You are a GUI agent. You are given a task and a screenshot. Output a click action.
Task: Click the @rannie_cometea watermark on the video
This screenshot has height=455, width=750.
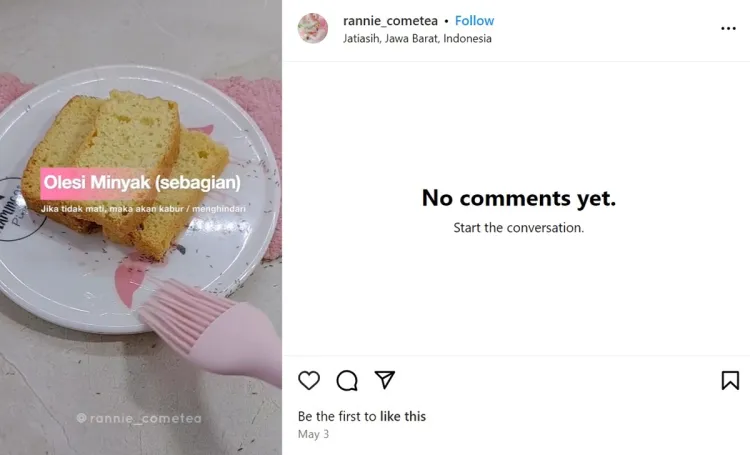[x=139, y=419]
